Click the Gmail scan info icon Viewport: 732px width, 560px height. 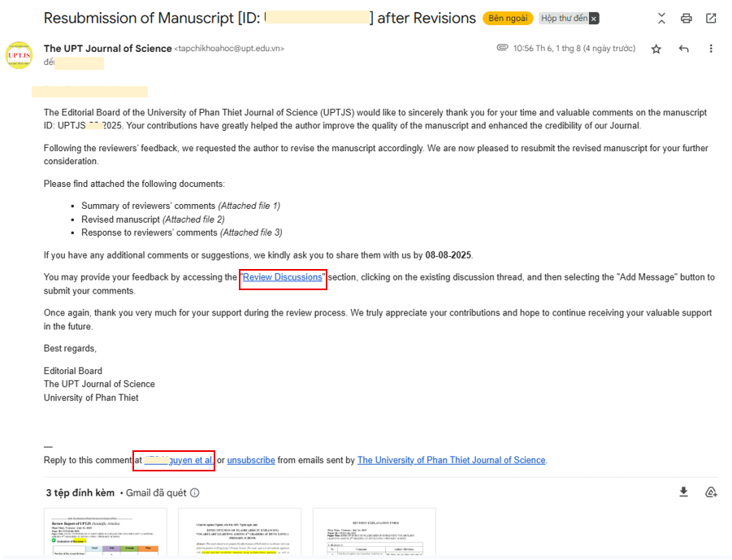pyautogui.click(x=195, y=493)
